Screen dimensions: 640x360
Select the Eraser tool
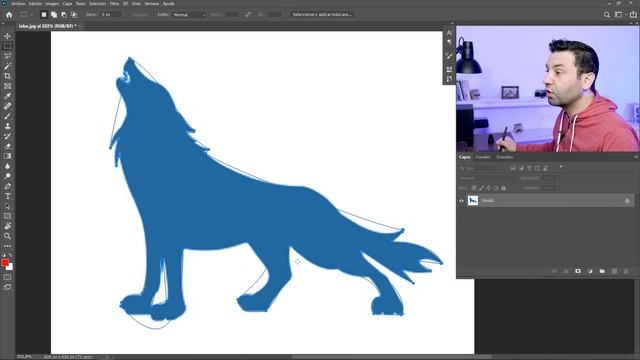coord(7,146)
